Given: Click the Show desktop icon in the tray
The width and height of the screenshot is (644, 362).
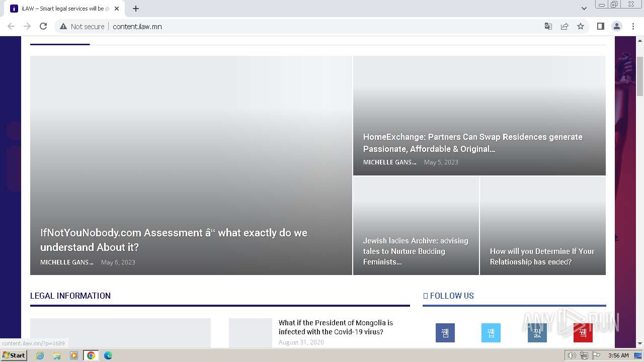Looking at the screenshot, I should point(638,355).
